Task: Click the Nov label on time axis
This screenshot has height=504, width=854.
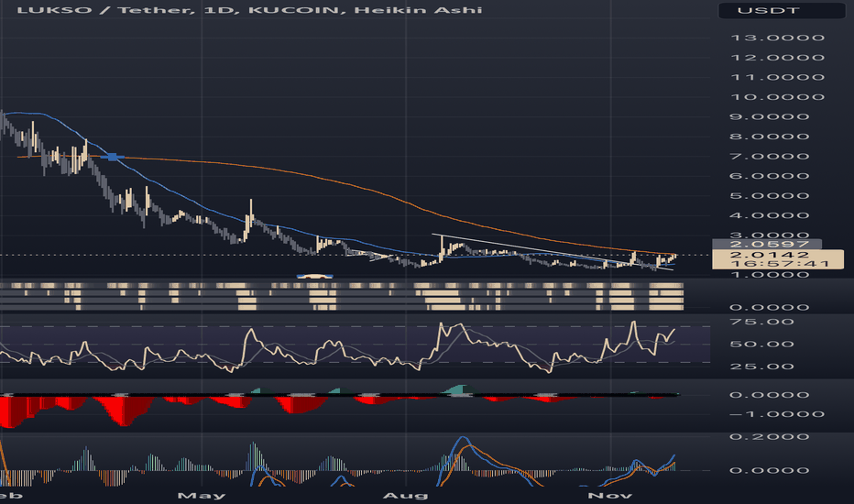Action: (610, 495)
